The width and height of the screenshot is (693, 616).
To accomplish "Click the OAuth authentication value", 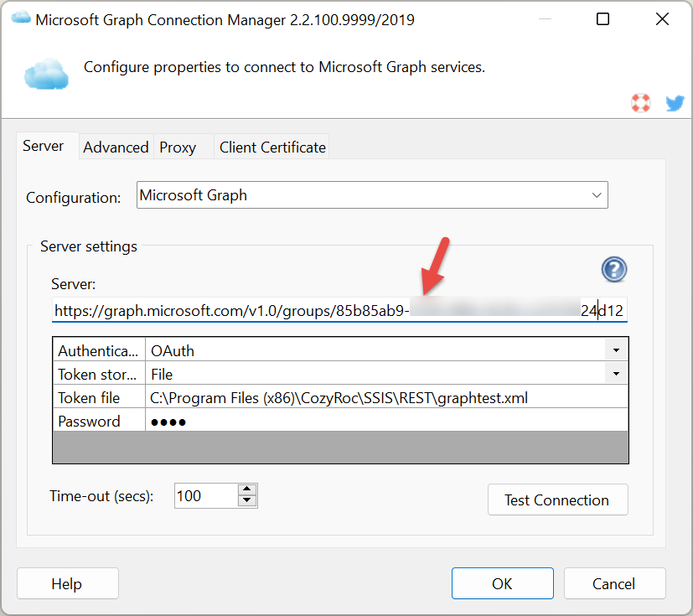I will 173,351.
